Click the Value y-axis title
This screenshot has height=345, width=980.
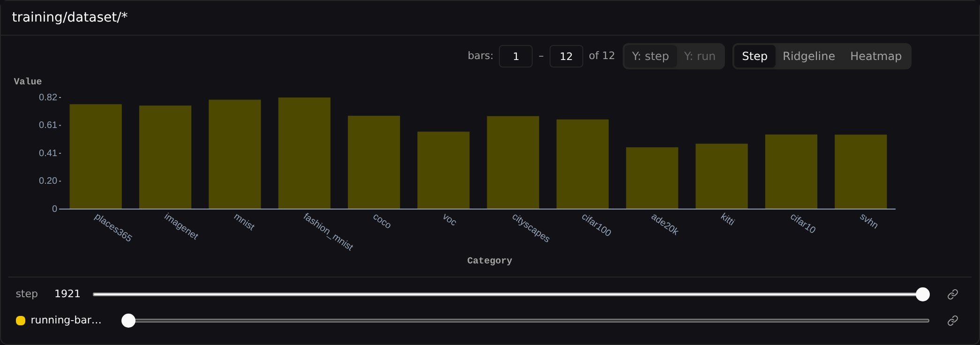tap(28, 82)
